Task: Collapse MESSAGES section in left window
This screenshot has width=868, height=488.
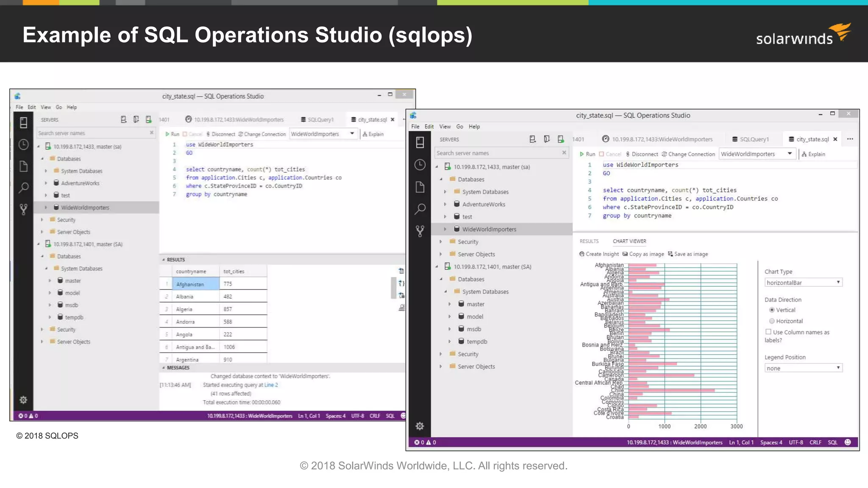Action: pyautogui.click(x=164, y=368)
